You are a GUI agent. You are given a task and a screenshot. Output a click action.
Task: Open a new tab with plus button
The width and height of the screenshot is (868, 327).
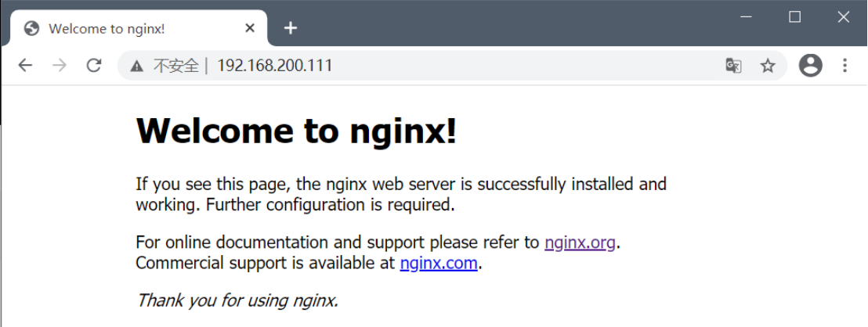(x=291, y=28)
